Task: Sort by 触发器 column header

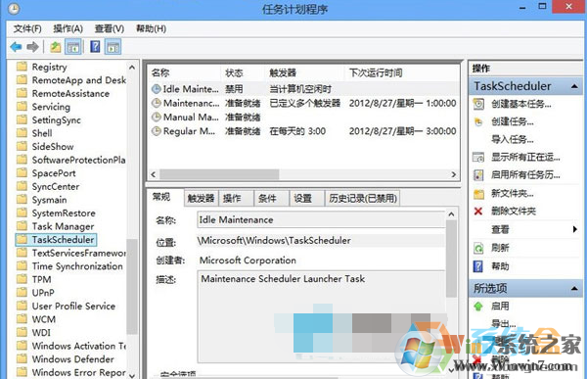Action: pos(304,72)
